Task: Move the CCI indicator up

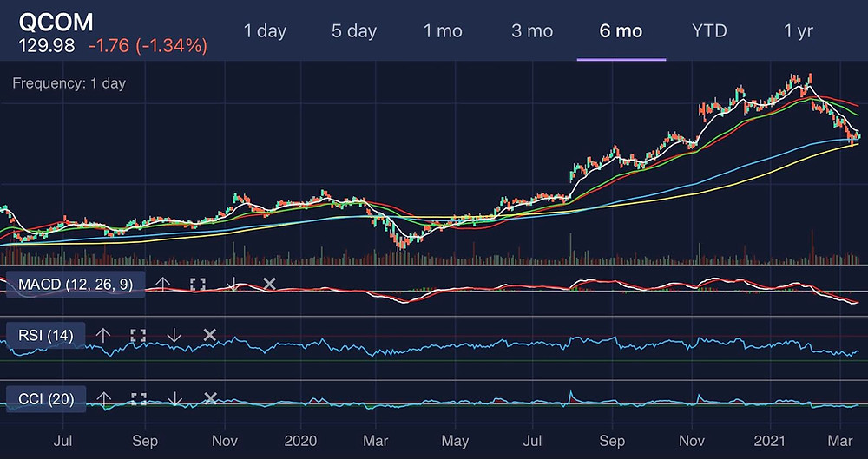Action: coord(103,398)
